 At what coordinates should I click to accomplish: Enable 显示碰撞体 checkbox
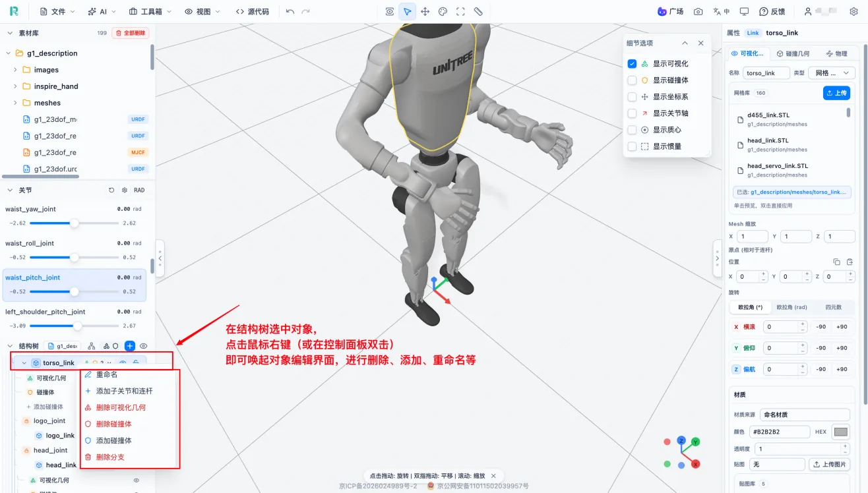tap(632, 80)
